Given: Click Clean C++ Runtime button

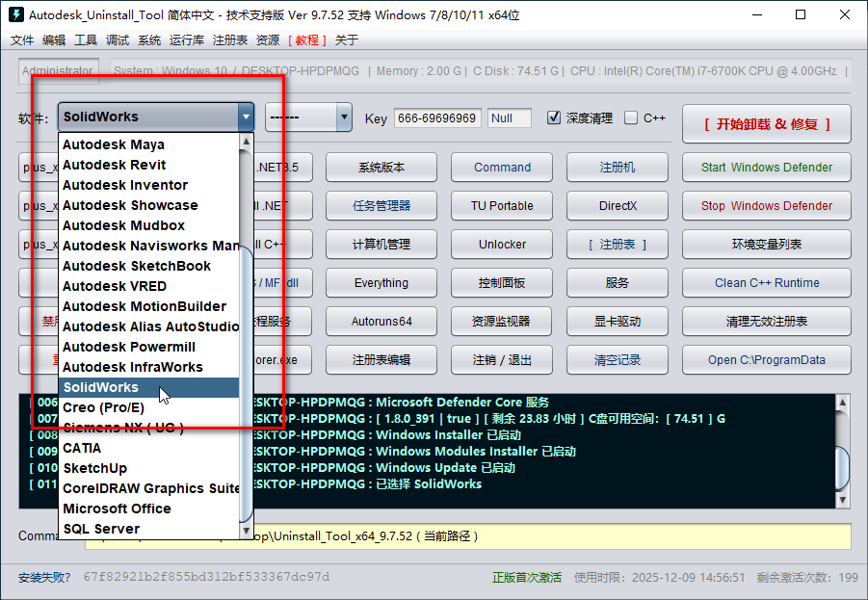Looking at the screenshot, I should click(x=766, y=283).
